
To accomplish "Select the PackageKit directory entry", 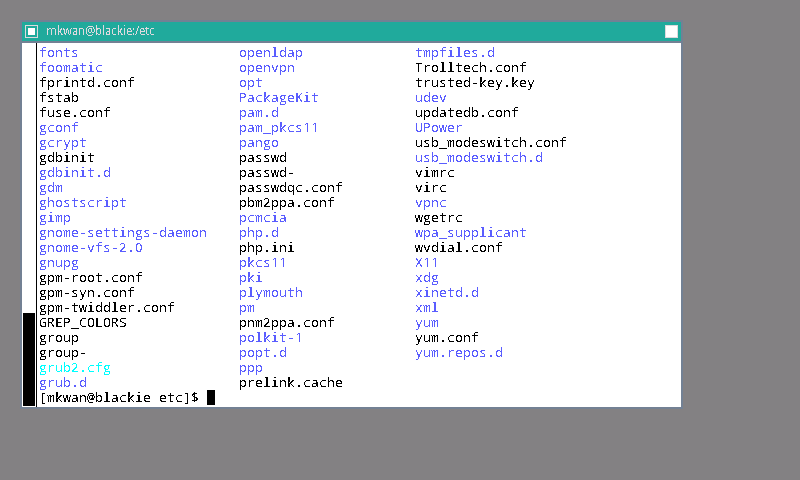I will 278,98.
